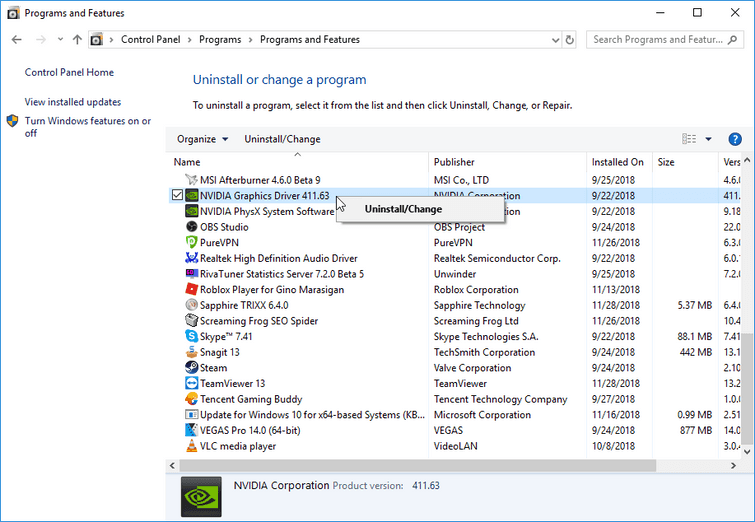Select the PureVPN program name
This screenshot has height=522, width=755.
point(219,243)
